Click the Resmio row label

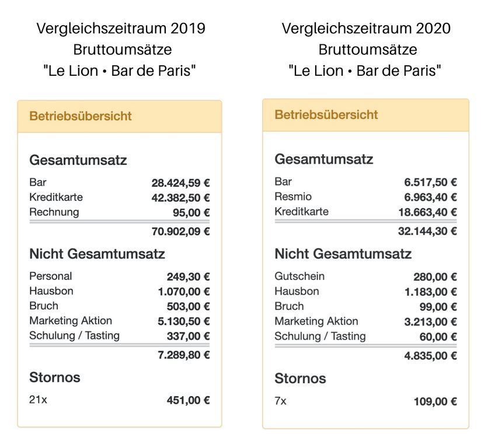(x=293, y=197)
